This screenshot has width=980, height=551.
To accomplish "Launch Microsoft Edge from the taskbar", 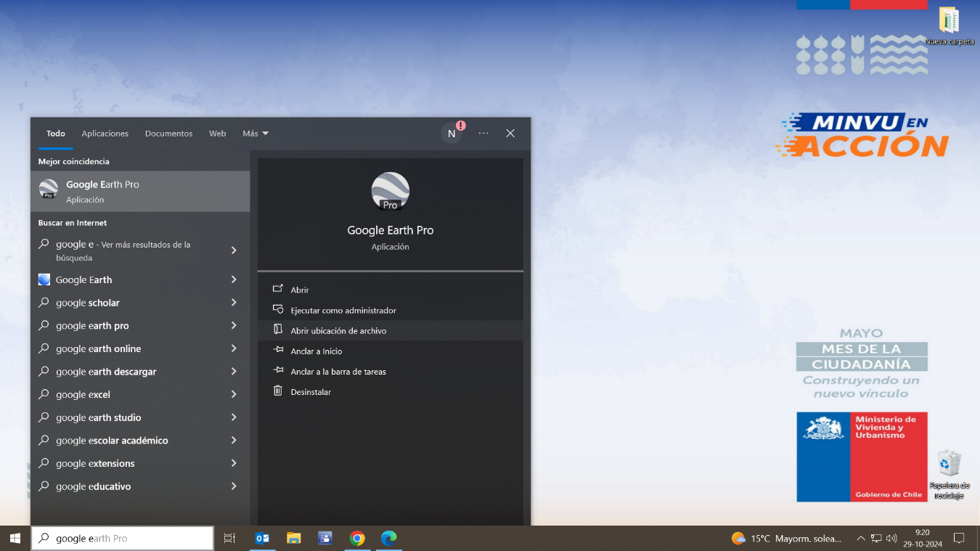I will click(389, 538).
